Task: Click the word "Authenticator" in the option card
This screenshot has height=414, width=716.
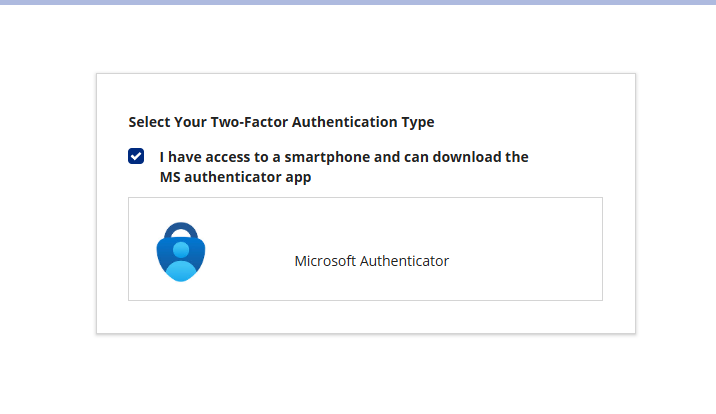Action: coord(404,261)
